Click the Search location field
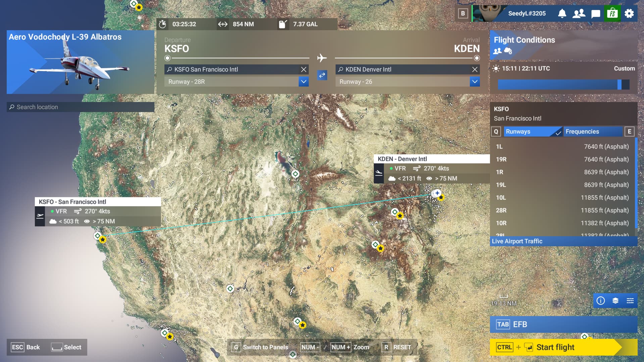 coord(81,107)
